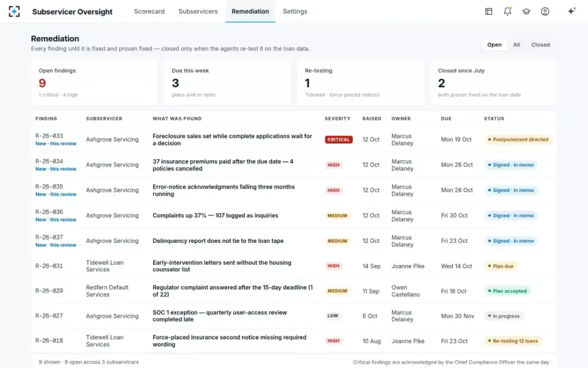Select the Remediation tab

pos(250,11)
